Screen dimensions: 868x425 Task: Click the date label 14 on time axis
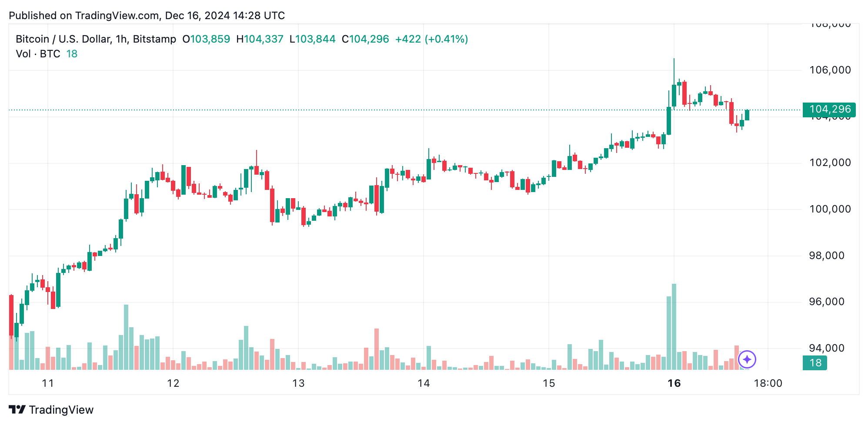(424, 383)
